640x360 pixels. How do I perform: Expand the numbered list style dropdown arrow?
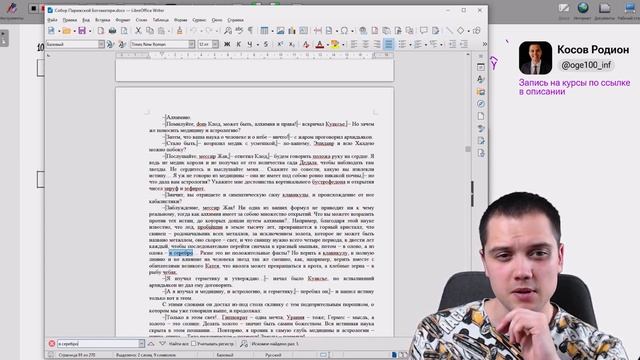tap(426, 44)
